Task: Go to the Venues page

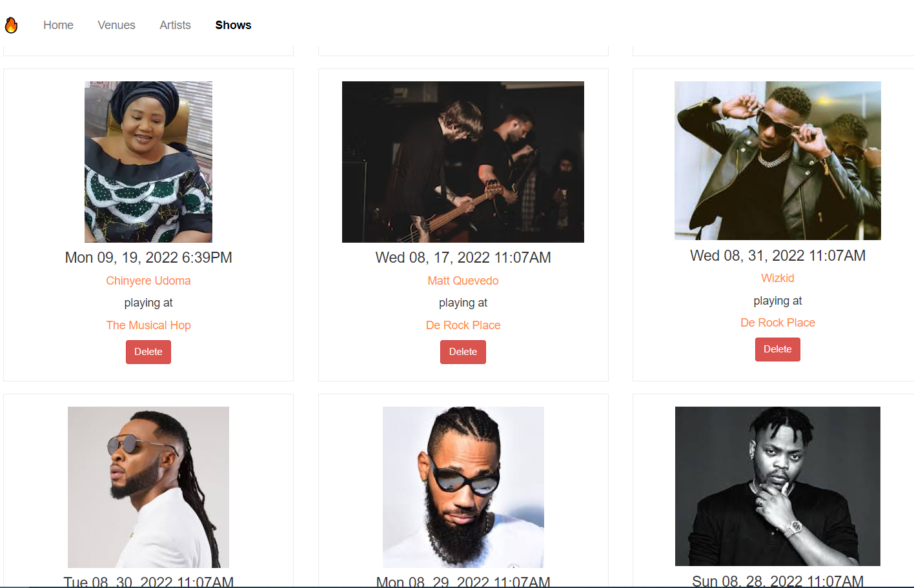Action: (116, 25)
